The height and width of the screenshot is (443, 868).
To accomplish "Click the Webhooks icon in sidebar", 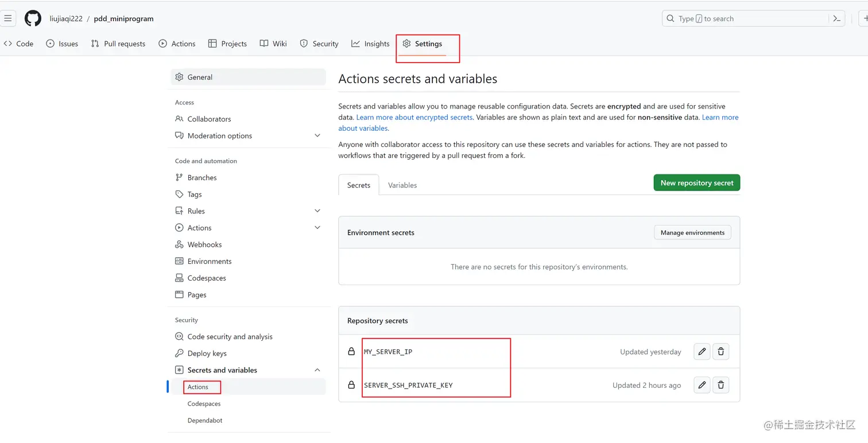I will [x=179, y=244].
